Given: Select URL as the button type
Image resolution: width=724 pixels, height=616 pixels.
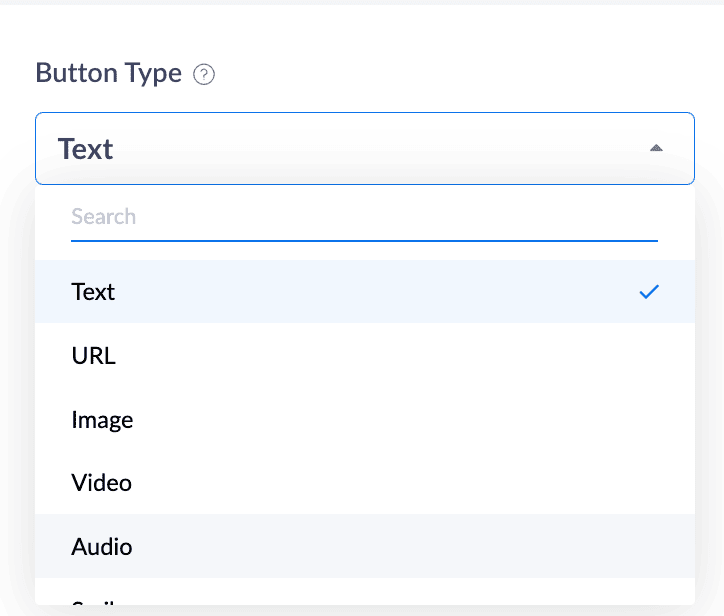Looking at the screenshot, I should click(x=93, y=356).
